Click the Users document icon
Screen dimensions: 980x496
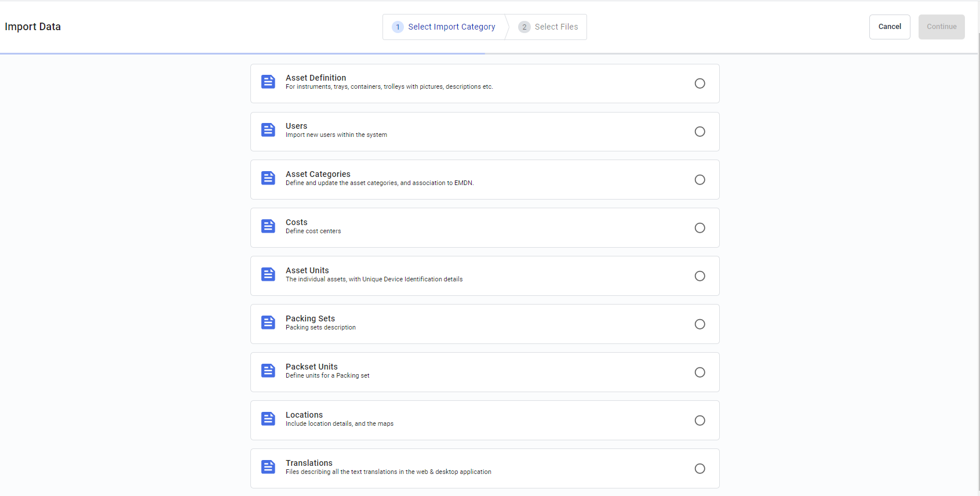click(x=268, y=130)
